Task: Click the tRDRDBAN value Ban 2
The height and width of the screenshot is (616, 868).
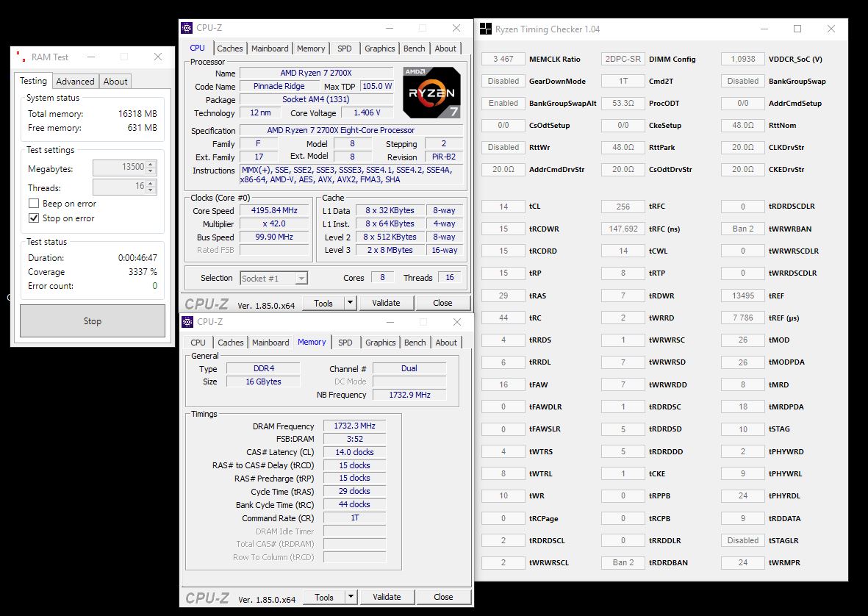Action: 623,562
